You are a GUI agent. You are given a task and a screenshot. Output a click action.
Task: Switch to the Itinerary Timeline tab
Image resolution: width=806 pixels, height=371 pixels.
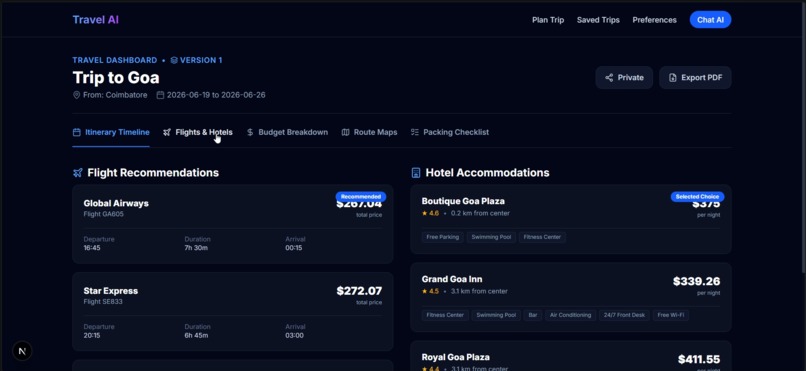point(111,132)
